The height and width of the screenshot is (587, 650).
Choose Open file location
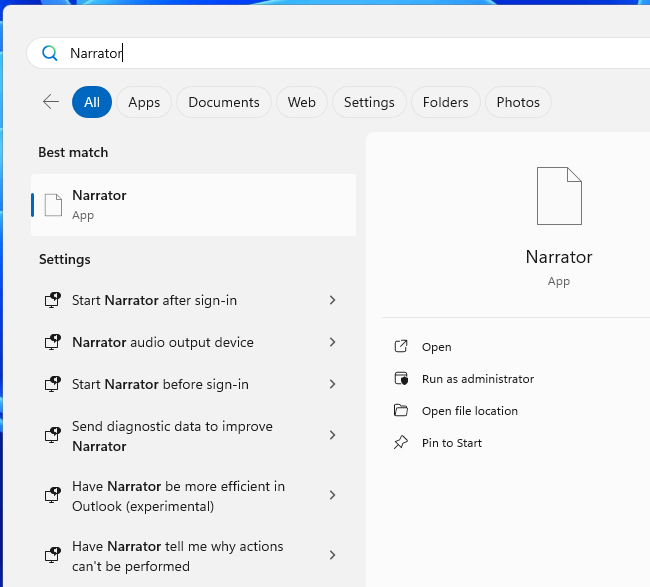point(470,411)
